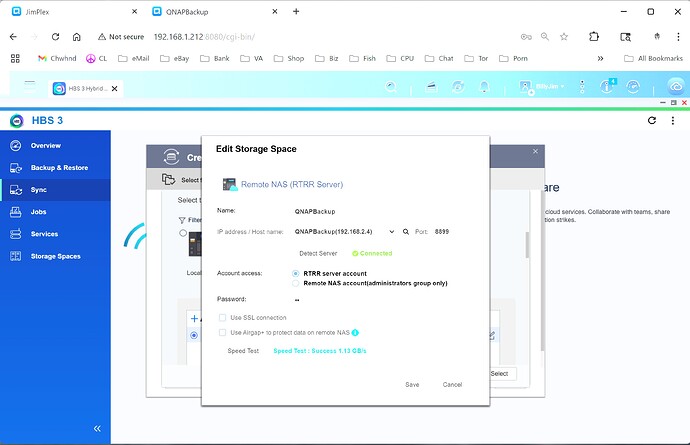Click the address bar URL 192.168.1.212
This screenshot has width=690, height=445.
click(x=204, y=37)
